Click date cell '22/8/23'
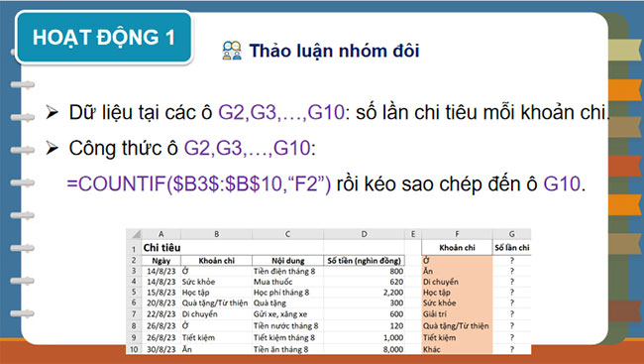The height and width of the screenshot is (364, 644). (x=161, y=314)
